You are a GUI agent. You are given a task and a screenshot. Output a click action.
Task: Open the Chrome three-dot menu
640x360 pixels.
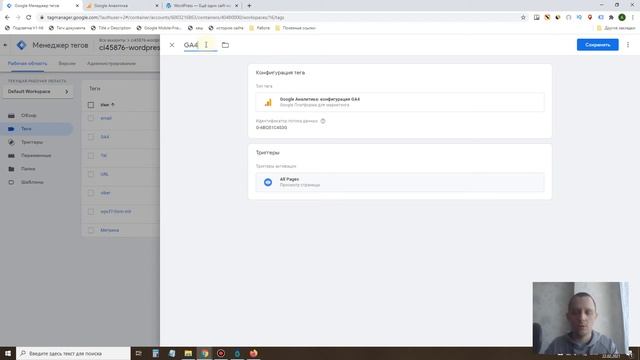coord(633,18)
